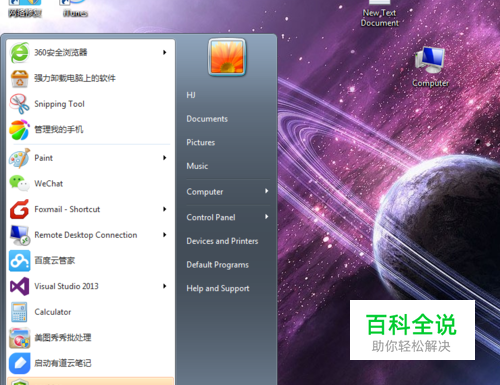
Task: Open the Calculator icon
Action: [20, 312]
